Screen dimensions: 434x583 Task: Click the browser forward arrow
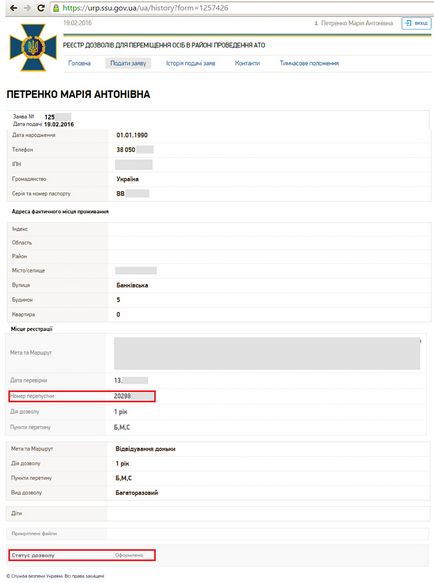click(x=27, y=8)
